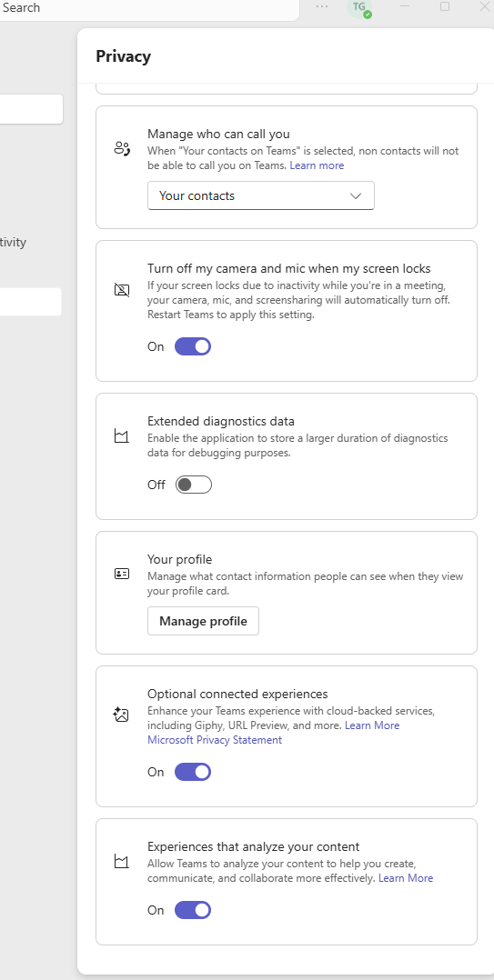Click the Manage profile button
Image resolution: width=494 pixels, height=980 pixels.
203,621
